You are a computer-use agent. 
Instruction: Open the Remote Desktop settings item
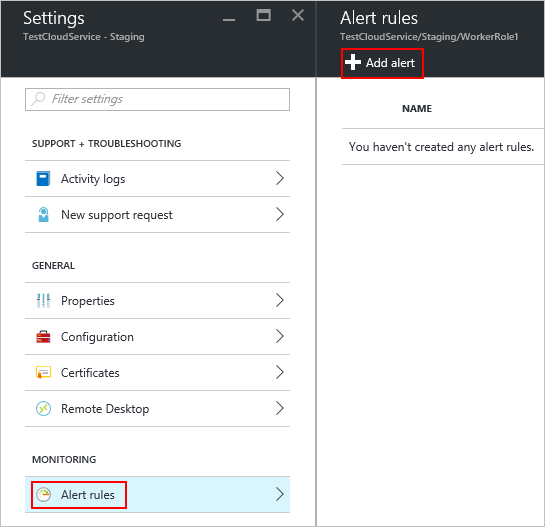tap(157, 408)
